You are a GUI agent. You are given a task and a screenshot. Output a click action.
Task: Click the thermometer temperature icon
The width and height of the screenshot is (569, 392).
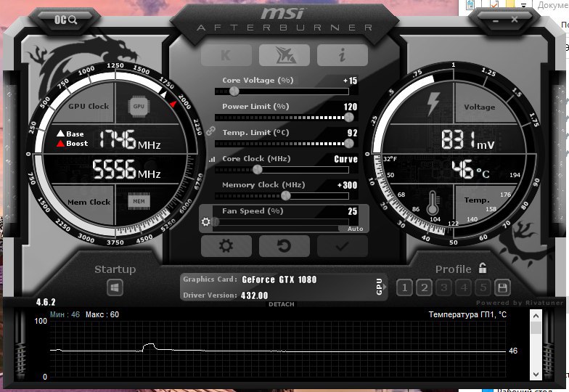(x=433, y=203)
